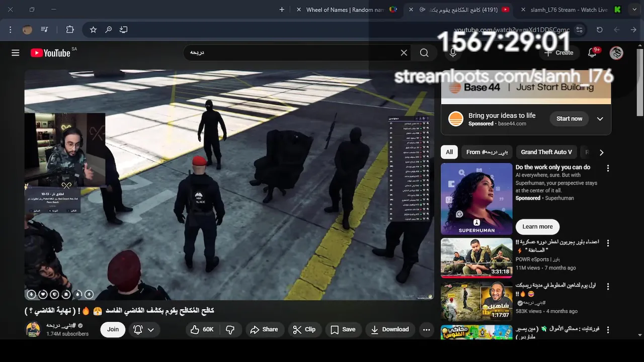The height and width of the screenshot is (362, 644).
Task: Click the main video player to pause
Action: (229, 185)
